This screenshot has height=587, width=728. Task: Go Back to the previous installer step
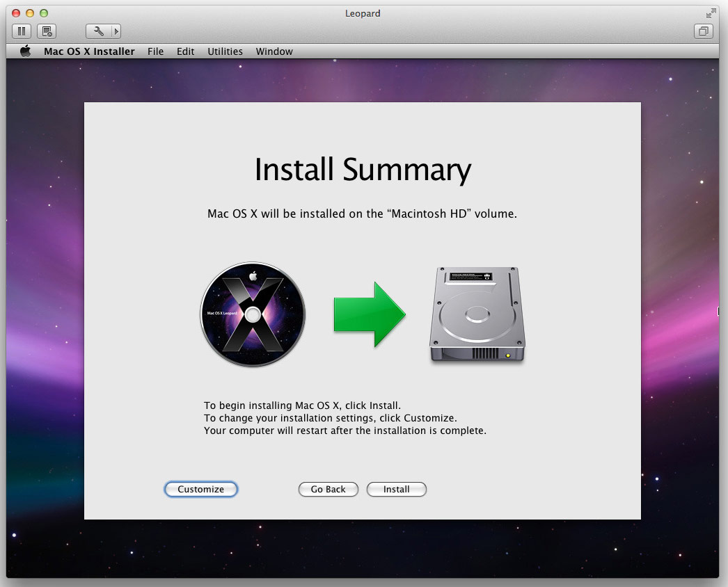(x=329, y=489)
